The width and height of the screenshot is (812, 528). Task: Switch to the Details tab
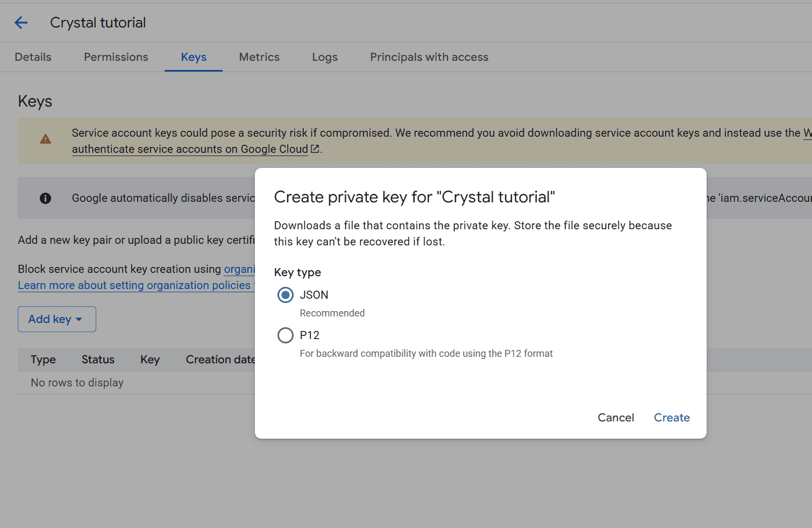click(33, 57)
